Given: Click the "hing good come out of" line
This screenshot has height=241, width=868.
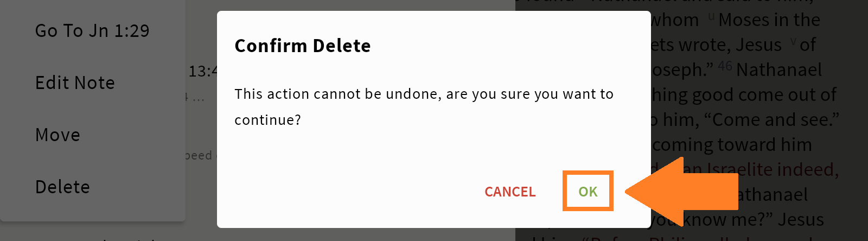Looking at the screenshot, I should pyautogui.click(x=744, y=95).
